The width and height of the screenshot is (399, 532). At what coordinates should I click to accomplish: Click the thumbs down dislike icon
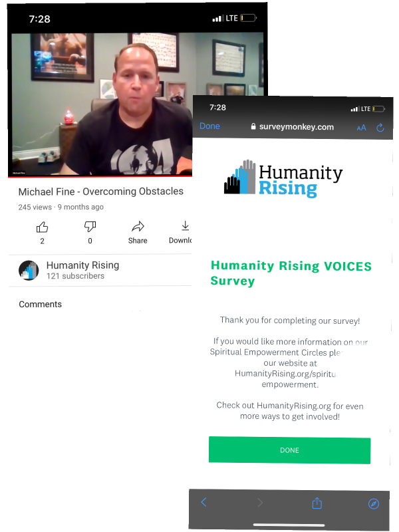[x=90, y=227]
